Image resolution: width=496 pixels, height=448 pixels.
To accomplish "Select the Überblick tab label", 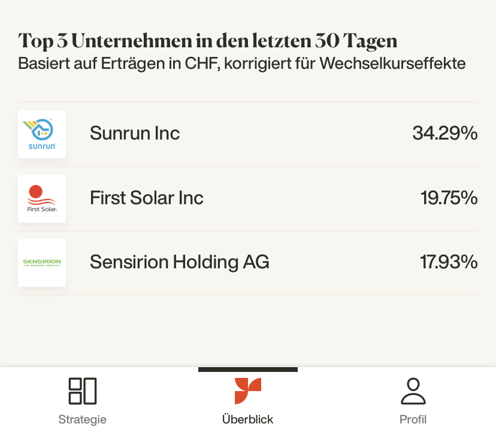I will click(247, 419).
